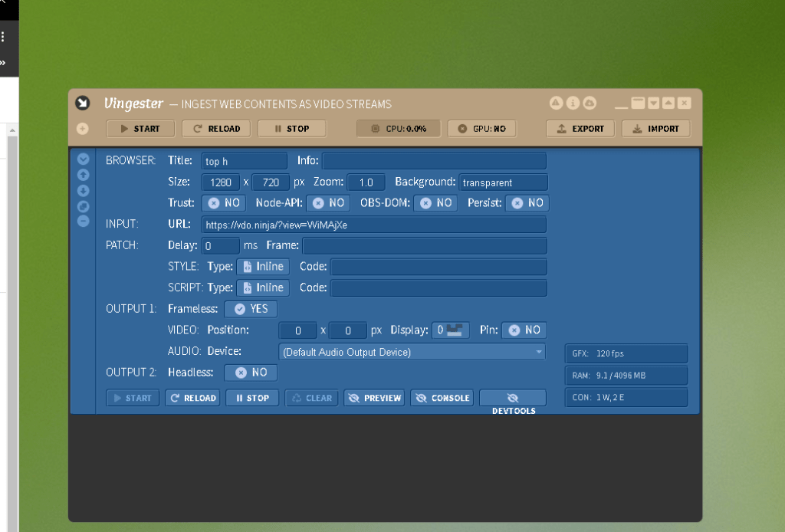Edit the video Position Y field
The height and width of the screenshot is (532, 785).
(x=348, y=330)
